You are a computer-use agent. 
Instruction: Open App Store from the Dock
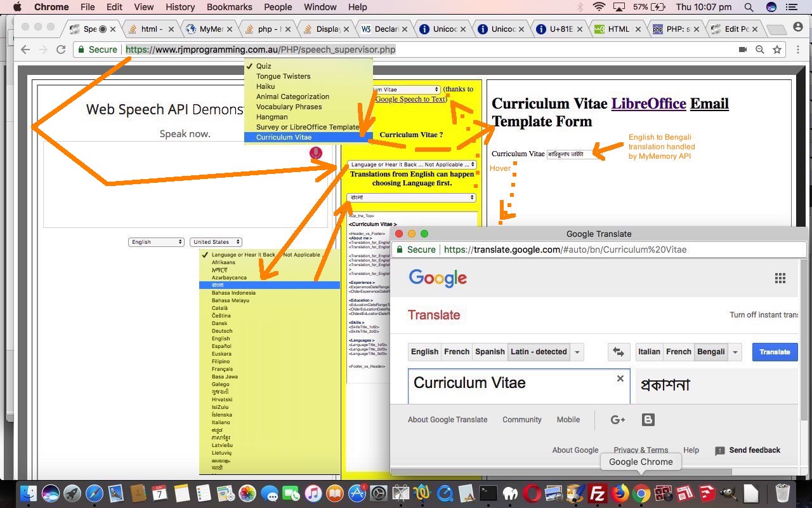[x=357, y=493]
